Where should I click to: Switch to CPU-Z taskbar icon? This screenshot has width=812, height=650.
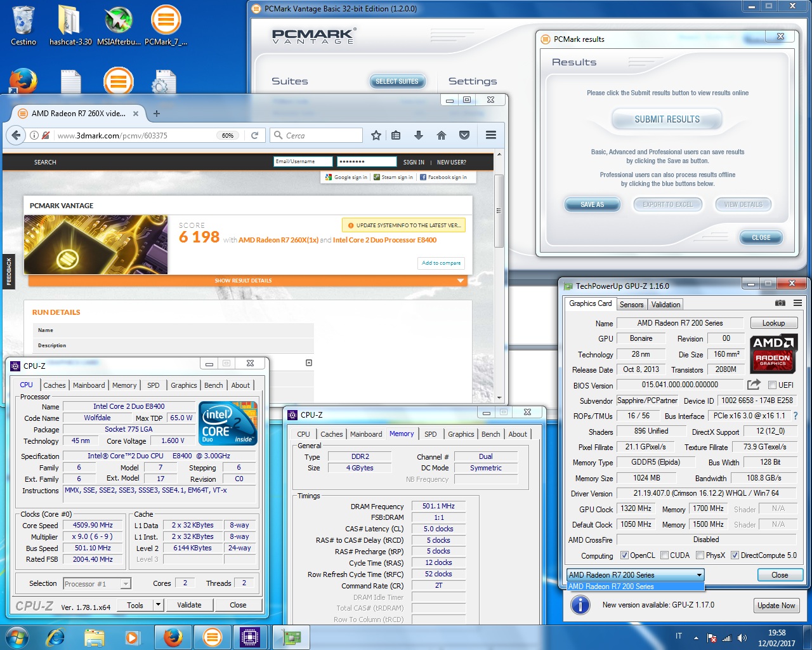click(x=250, y=637)
